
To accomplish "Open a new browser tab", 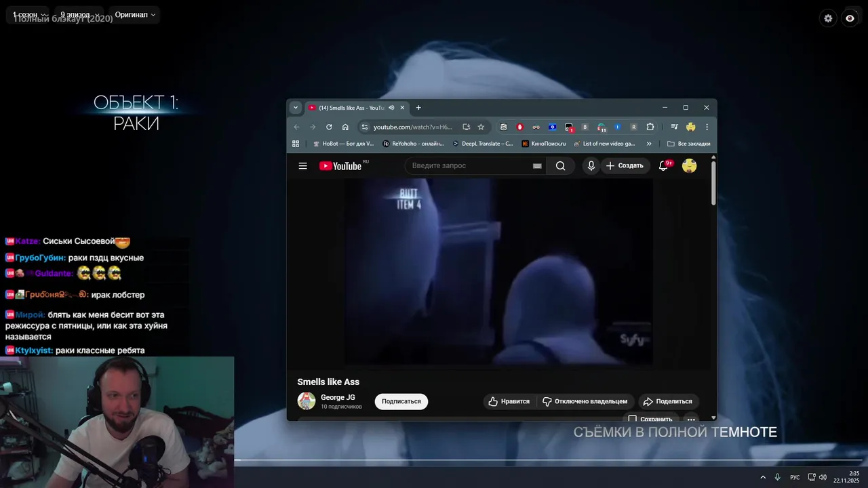I will (x=418, y=108).
